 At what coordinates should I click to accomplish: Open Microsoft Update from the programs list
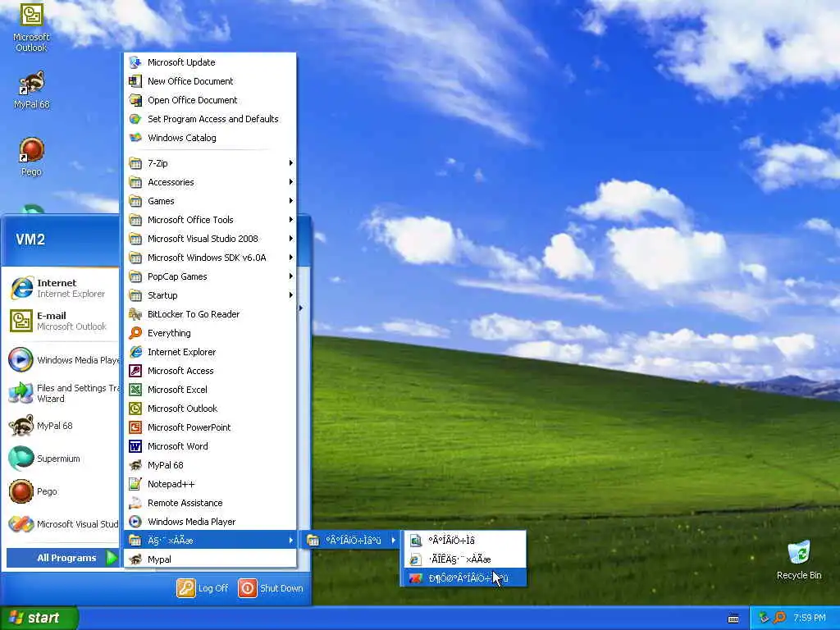coord(210,62)
